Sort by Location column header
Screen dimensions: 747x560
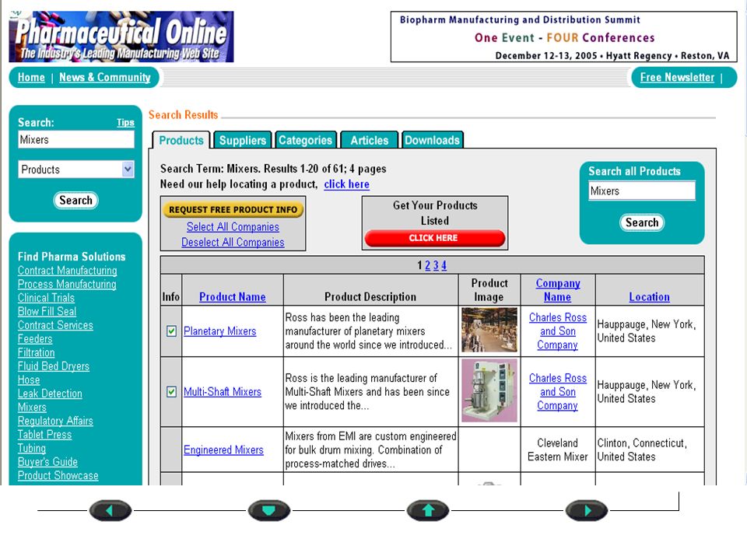pyautogui.click(x=649, y=296)
